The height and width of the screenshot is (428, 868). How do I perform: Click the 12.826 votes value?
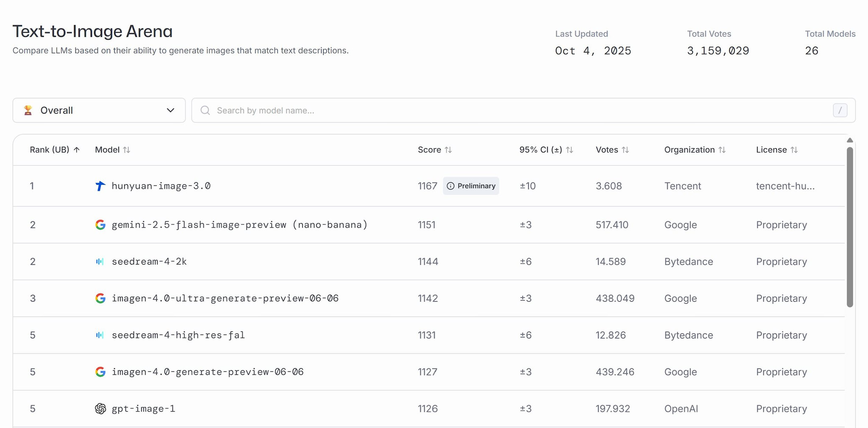pos(611,335)
